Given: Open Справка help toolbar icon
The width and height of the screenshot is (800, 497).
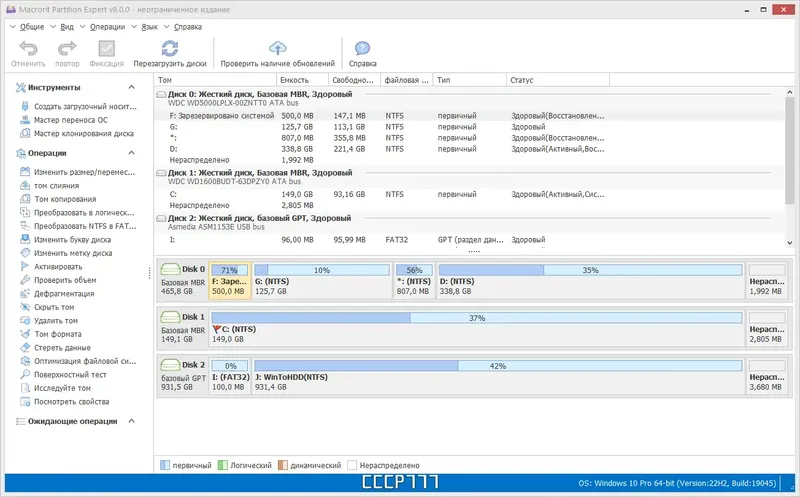Looking at the screenshot, I should [x=362, y=48].
